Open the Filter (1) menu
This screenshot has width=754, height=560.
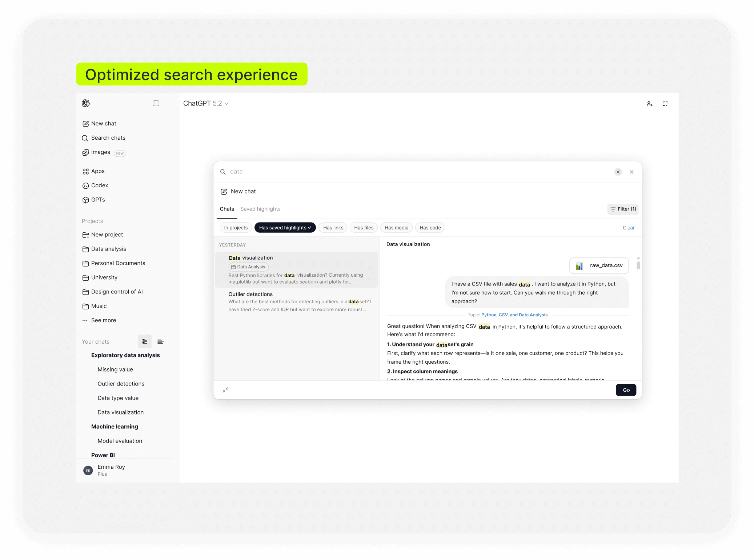[623, 209]
